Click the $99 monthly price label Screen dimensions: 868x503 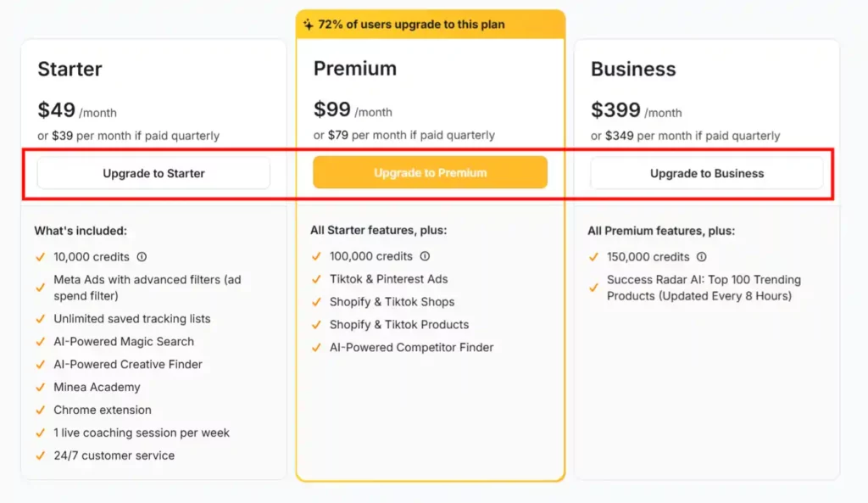pos(331,110)
